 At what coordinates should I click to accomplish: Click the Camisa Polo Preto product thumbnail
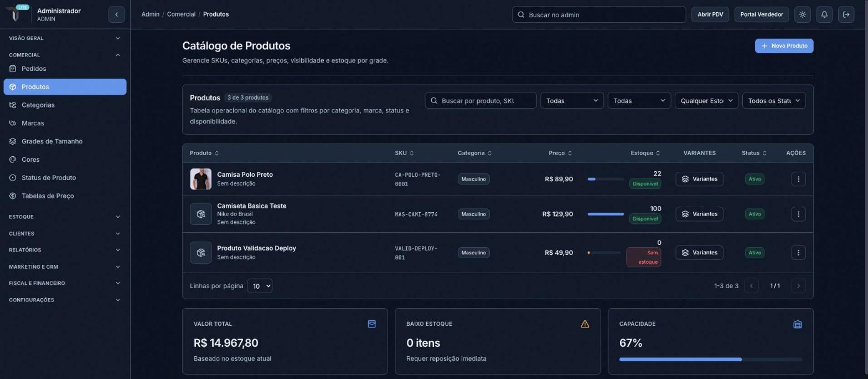[201, 179]
